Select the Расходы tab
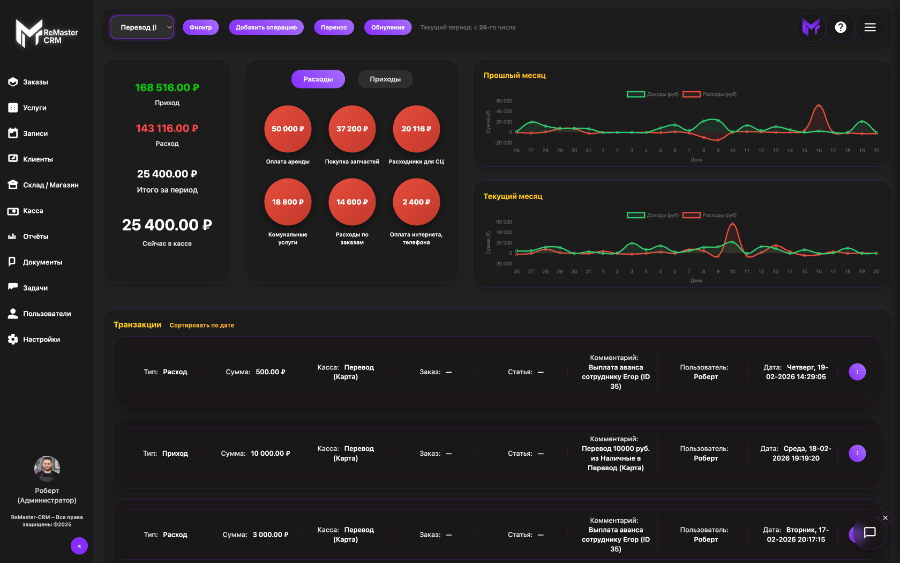 [318, 79]
